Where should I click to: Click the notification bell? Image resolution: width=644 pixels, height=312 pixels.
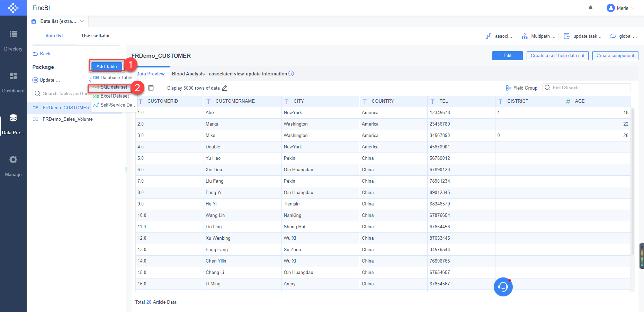click(591, 8)
